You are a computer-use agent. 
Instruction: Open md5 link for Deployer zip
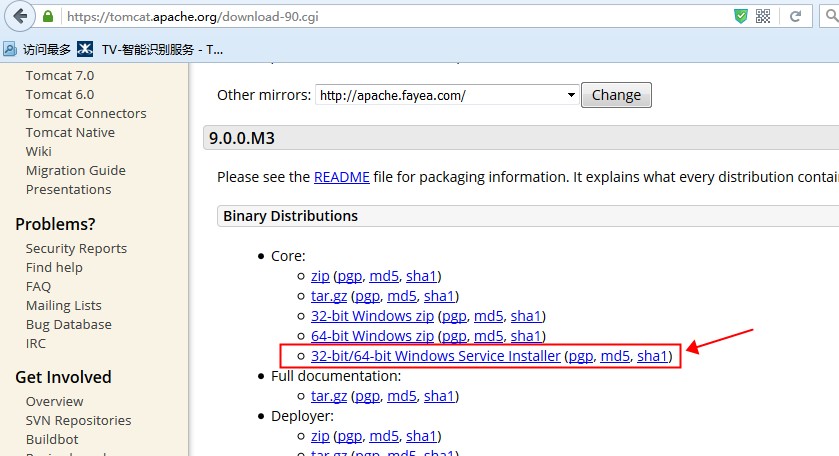point(384,436)
